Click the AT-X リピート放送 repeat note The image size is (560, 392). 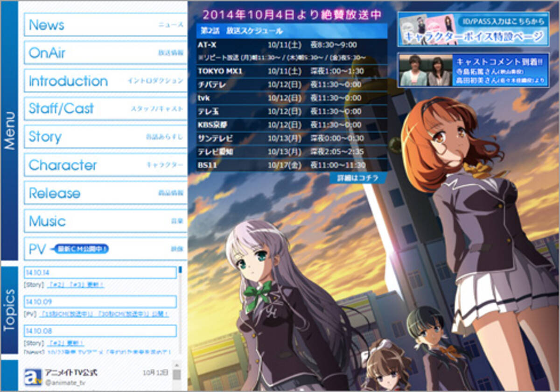(x=281, y=58)
